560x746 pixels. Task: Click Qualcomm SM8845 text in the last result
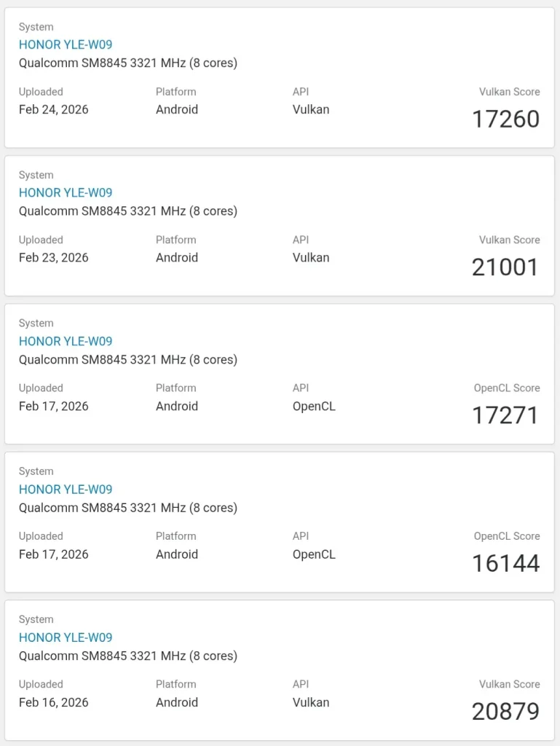coord(127,656)
